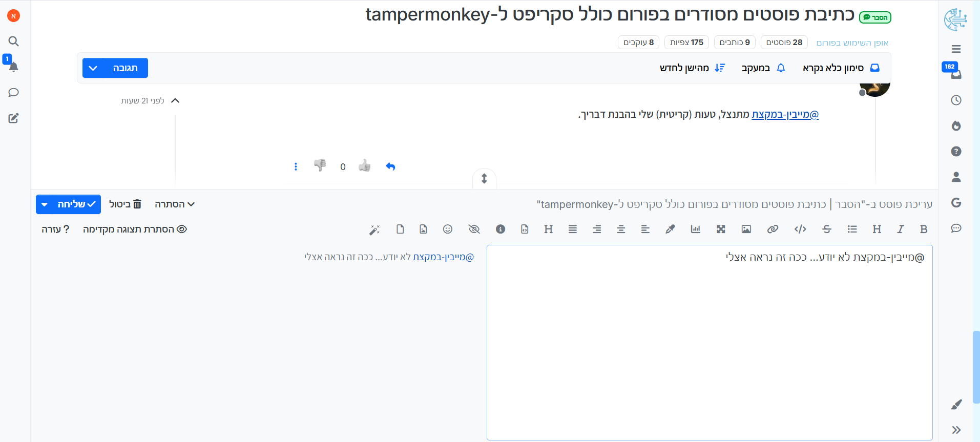This screenshot has width=980, height=442.
Task: Click the magic wand toolbar icon
Action: [x=374, y=230]
